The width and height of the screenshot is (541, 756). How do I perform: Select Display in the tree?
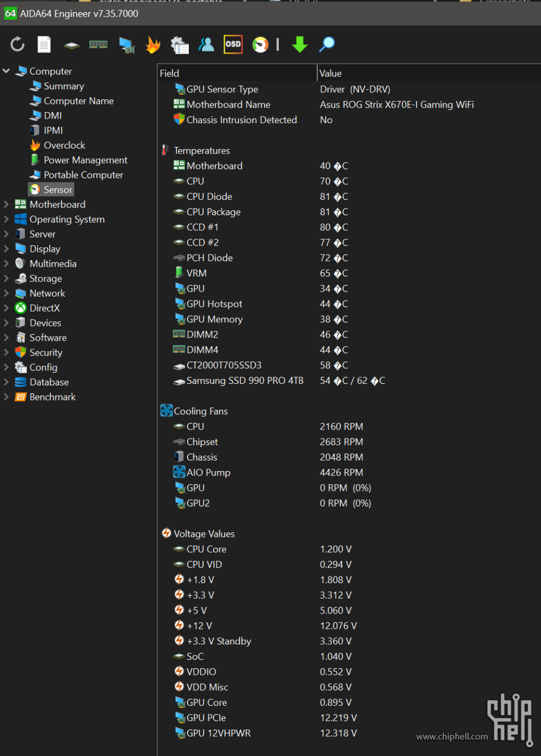pos(38,249)
